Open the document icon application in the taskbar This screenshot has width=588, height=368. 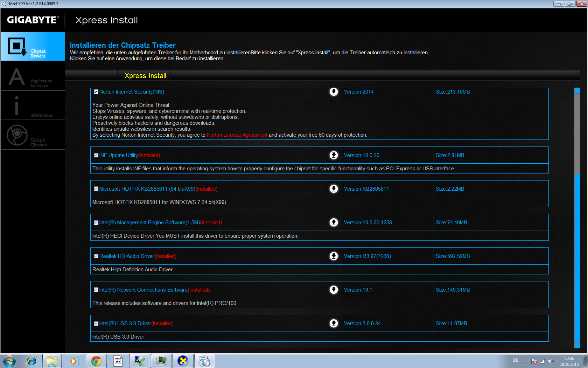(118, 361)
